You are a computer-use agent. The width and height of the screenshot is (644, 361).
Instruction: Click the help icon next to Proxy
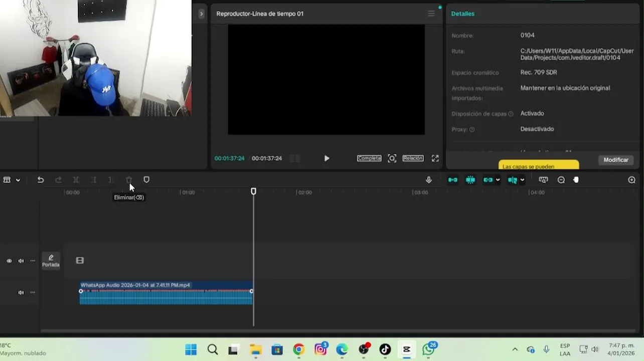click(x=472, y=129)
